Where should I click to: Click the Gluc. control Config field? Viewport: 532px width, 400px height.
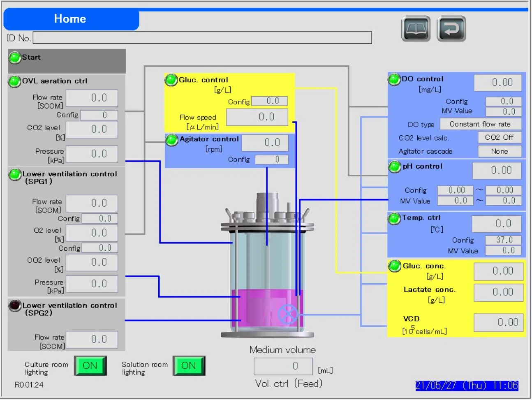[270, 101]
